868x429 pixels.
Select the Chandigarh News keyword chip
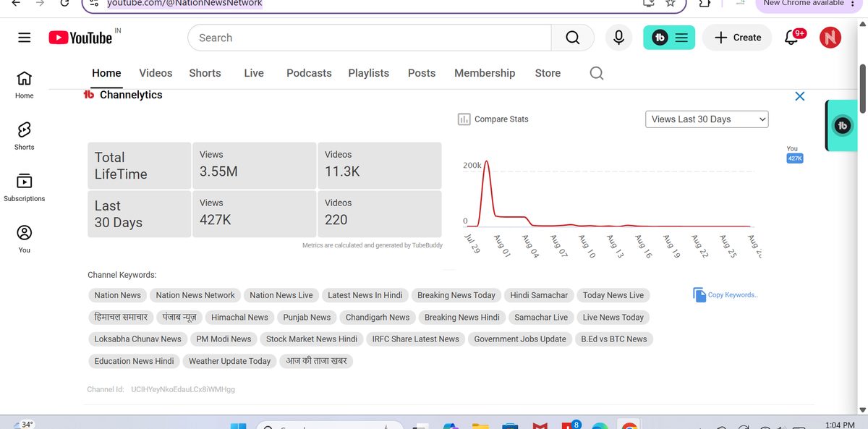pyautogui.click(x=378, y=317)
